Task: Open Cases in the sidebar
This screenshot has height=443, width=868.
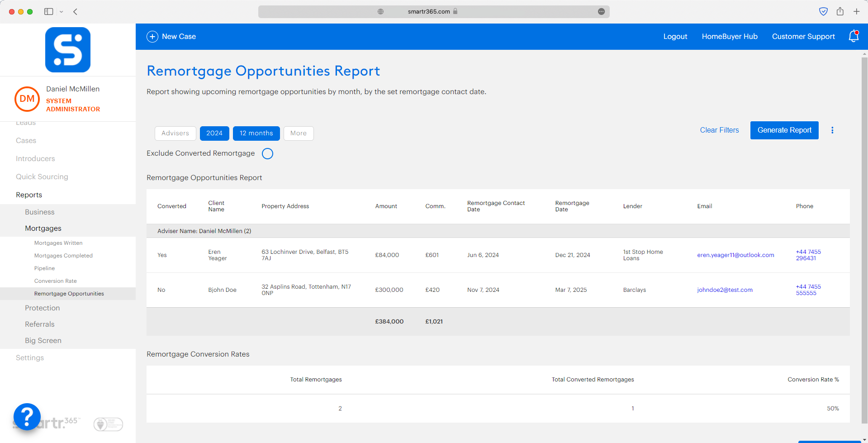Action: pyautogui.click(x=26, y=141)
